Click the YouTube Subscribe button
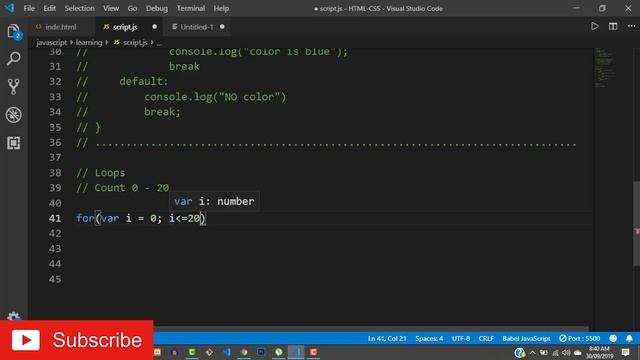640x360 pixels. pyautogui.click(x=77, y=340)
